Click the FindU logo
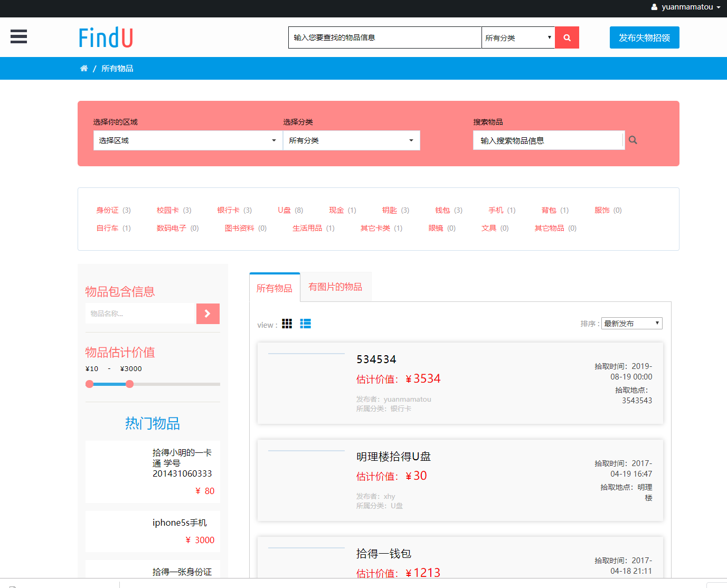 pyautogui.click(x=105, y=37)
